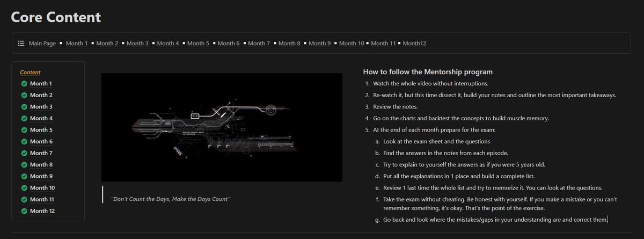Open the Month 7 page in the Content list
Viewport: 644px width, 239px height.
click(x=41, y=153)
